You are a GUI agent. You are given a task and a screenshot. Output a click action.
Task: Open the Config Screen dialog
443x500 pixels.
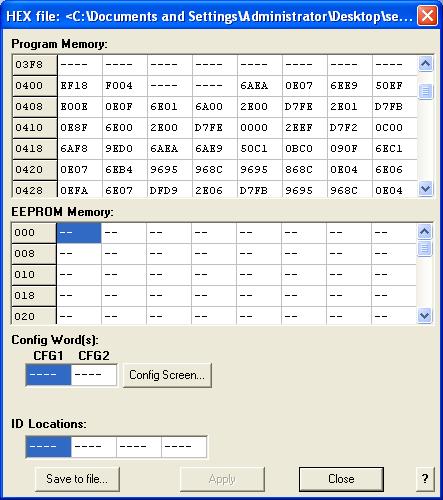coord(167,375)
